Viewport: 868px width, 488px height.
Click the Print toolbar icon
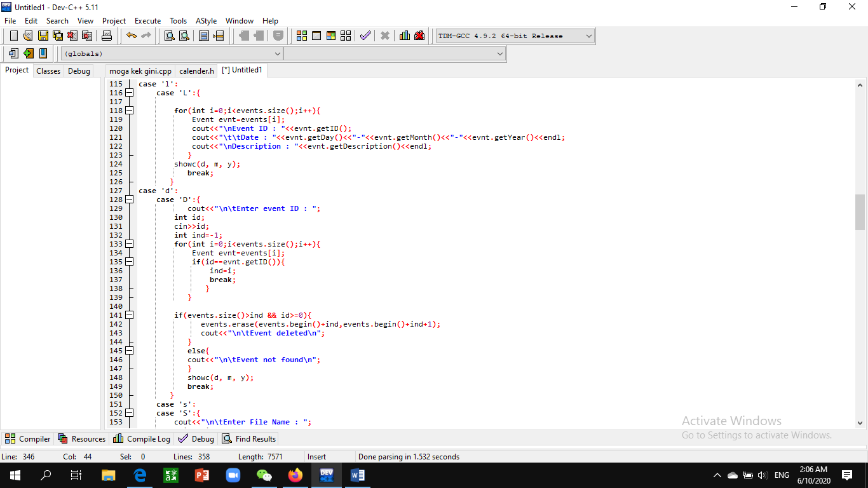click(107, 36)
